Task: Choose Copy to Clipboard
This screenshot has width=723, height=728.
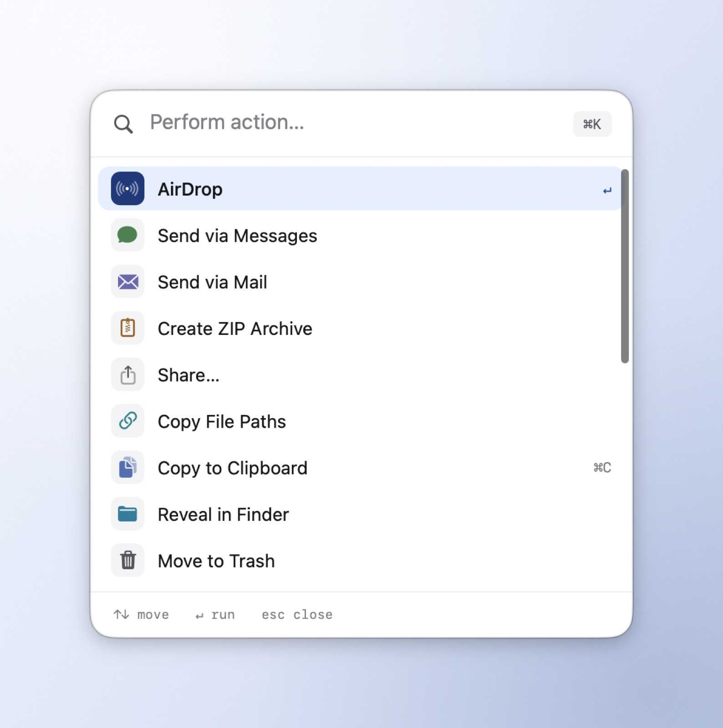Action: pos(360,467)
